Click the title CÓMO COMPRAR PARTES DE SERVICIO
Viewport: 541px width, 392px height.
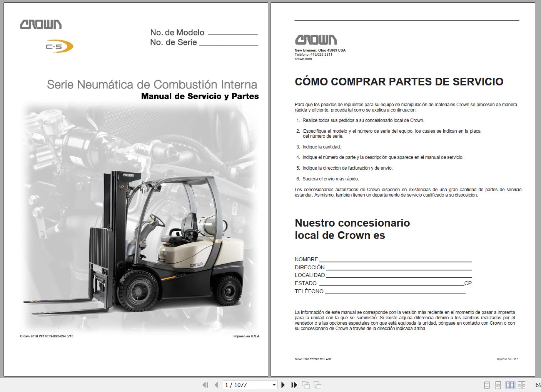click(x=399, y=82)
